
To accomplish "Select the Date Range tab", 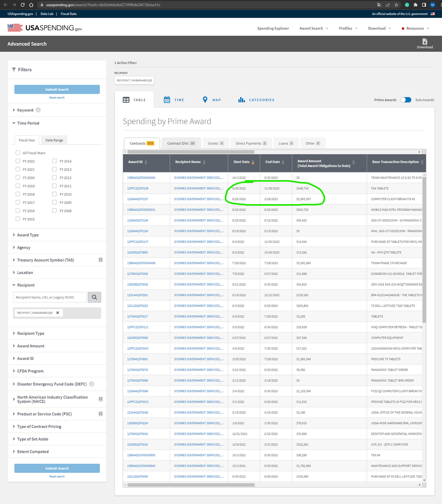I will coord(54,140).
